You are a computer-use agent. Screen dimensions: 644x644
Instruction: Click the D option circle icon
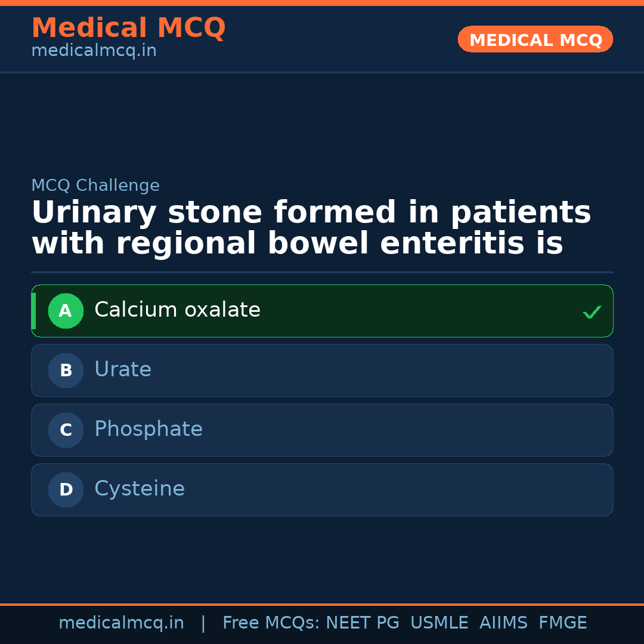tap(66, 490)
